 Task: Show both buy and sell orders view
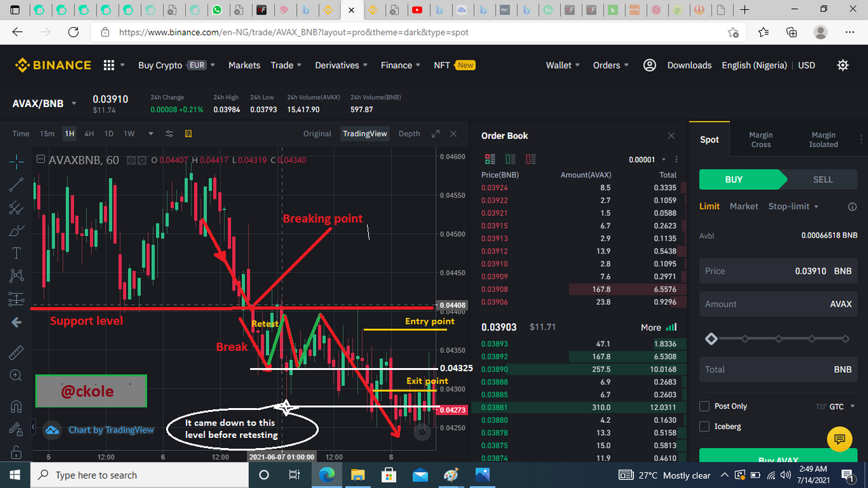490,159
